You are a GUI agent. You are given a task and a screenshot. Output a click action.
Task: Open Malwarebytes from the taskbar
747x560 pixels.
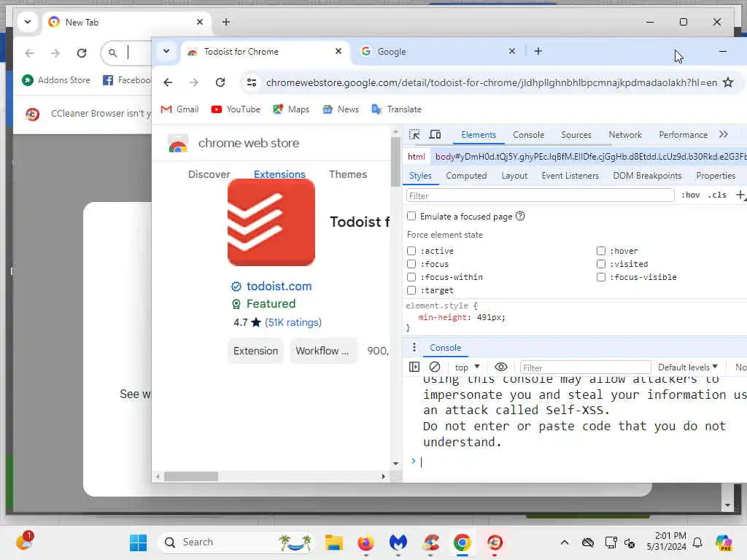[398, 542]
